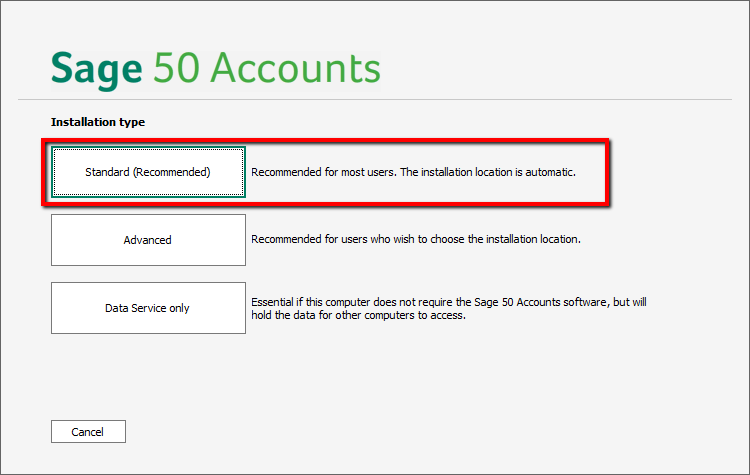Choose the Standard (Recommended) installation
The image size is (750, 475).
[148, 172]
